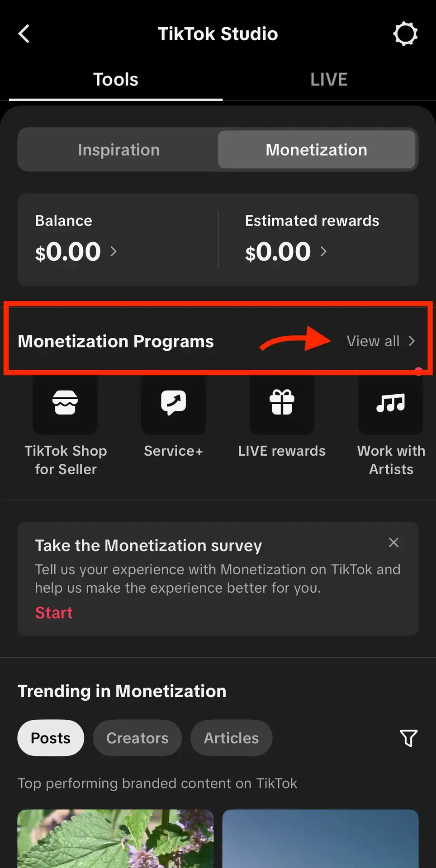This screenshot has width=436, height=868.
Task: Open the LIVE rewards gift icon
Action: (x=282, y=403)
